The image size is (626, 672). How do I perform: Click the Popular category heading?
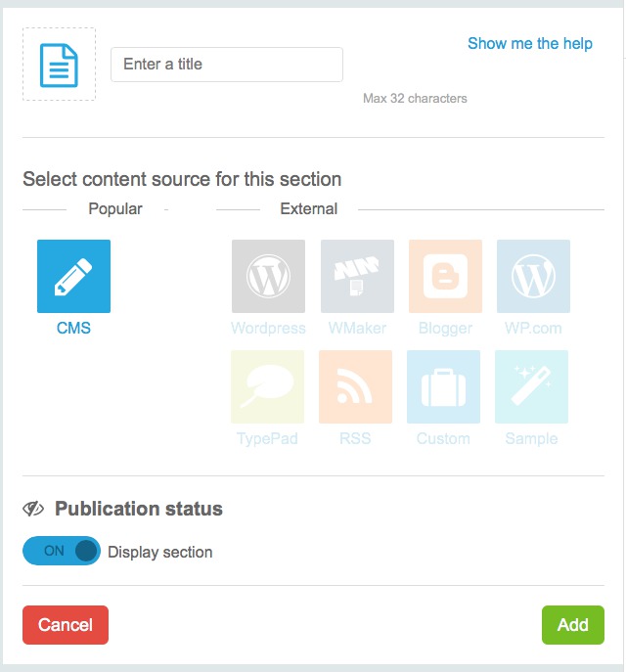115,208
